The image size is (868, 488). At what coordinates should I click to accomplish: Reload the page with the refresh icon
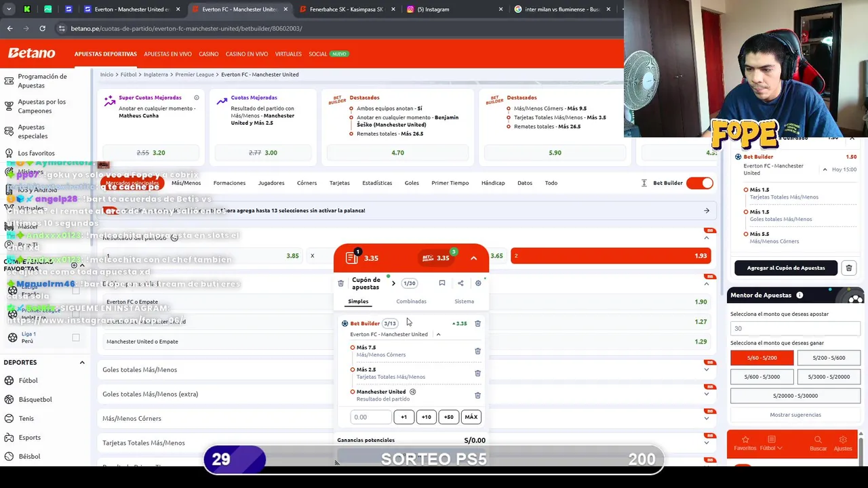pyautogui.click(x=42, y=28)
